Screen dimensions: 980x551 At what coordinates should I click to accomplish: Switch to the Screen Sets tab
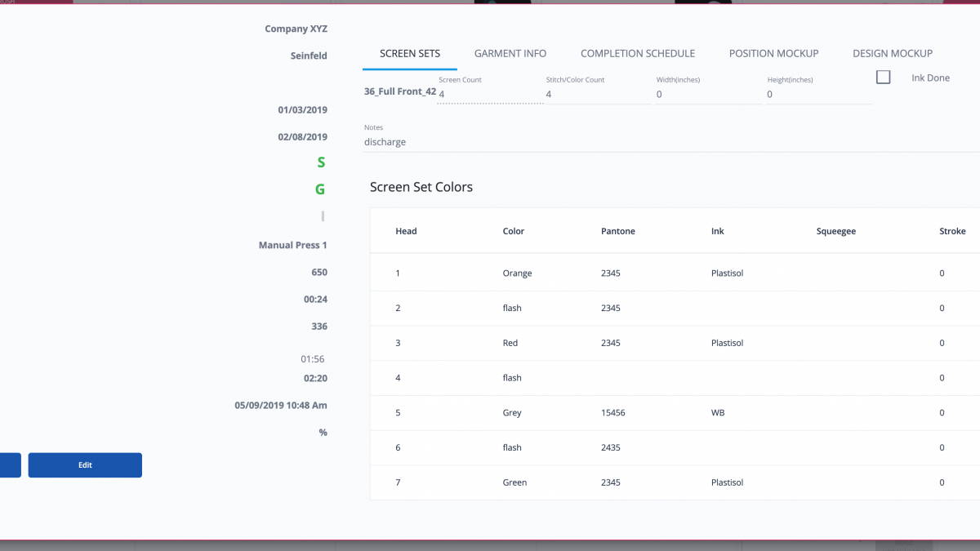[410, 54]
